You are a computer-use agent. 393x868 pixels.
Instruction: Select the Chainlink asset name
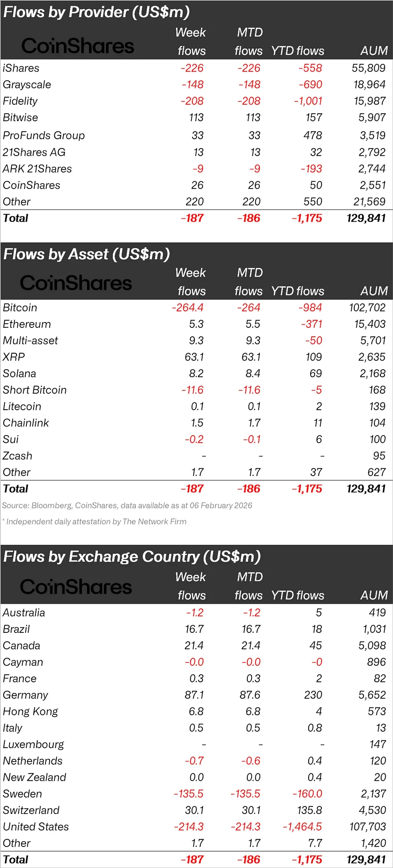click(26, 423)
